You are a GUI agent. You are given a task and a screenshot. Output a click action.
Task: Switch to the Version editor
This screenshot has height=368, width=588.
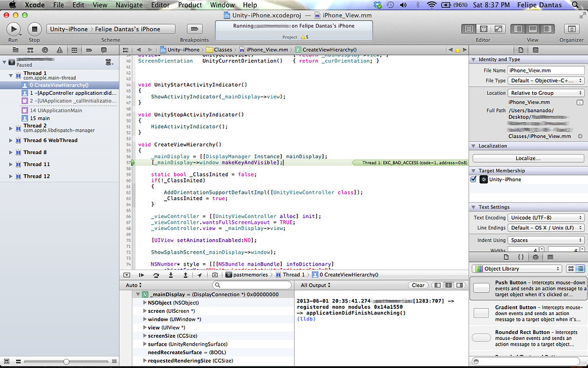click(497, 29)
